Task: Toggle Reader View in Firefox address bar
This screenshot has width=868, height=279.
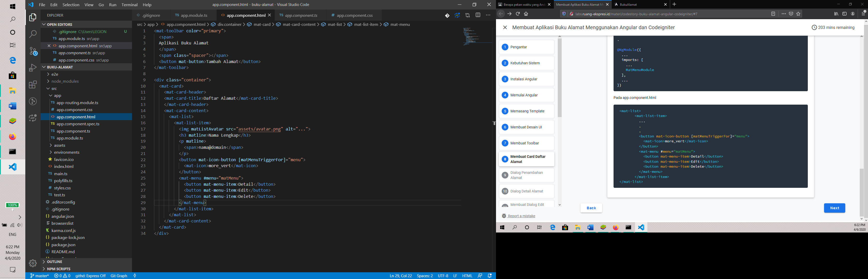Action: point(773,14)
